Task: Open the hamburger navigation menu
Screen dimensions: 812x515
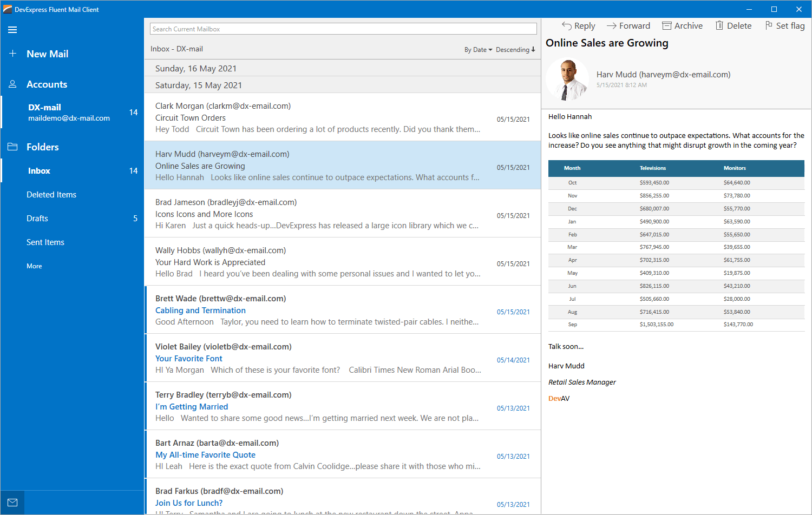Action: pyautogui.click(x=12, y=30)
